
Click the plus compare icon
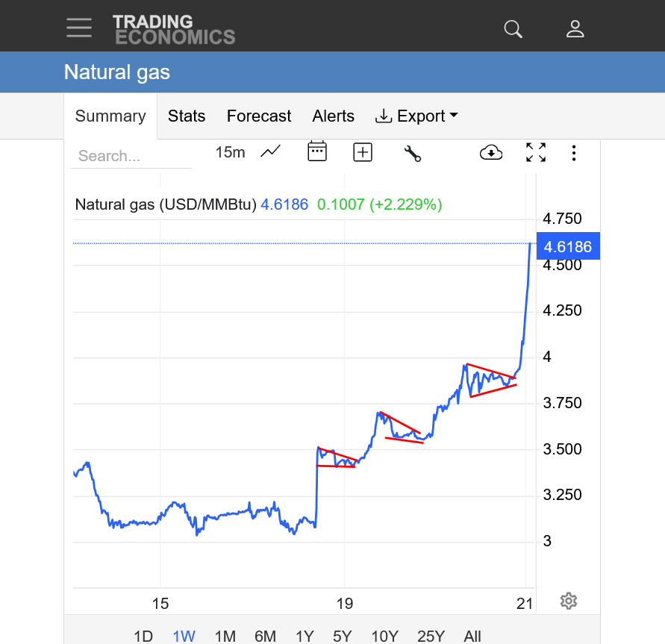pyautogui.click(x=363, y=152)
